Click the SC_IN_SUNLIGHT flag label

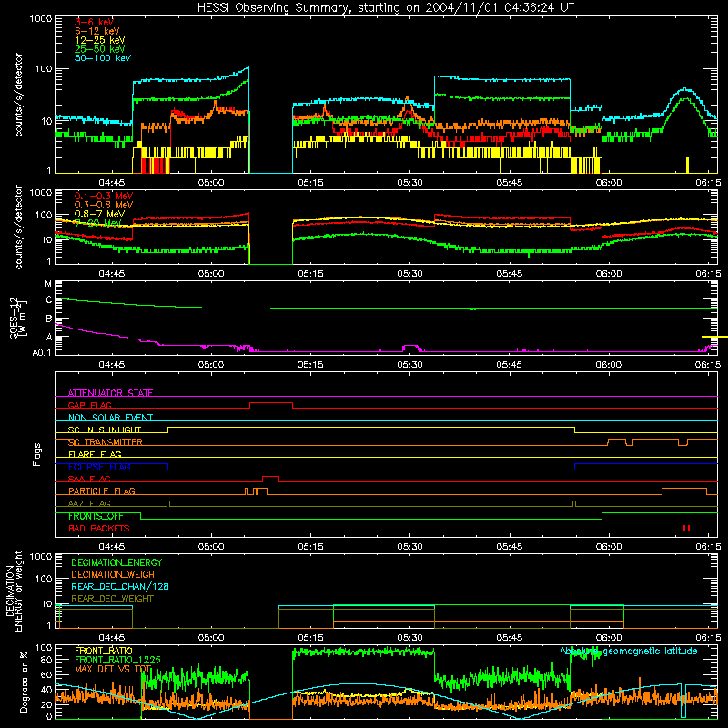pyautogui.click(x=105, y=430)
